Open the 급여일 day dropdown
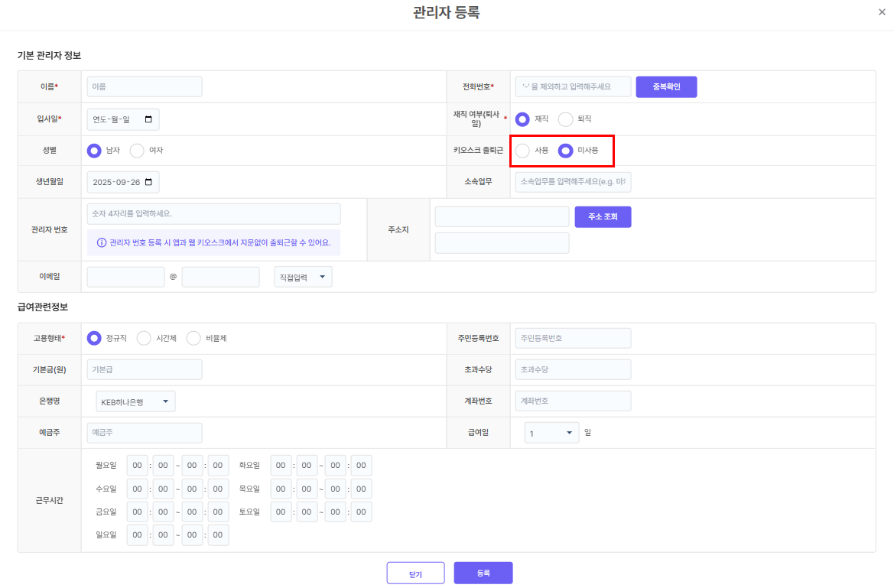This screenshot has width=894, height=588. pos(551,434)
